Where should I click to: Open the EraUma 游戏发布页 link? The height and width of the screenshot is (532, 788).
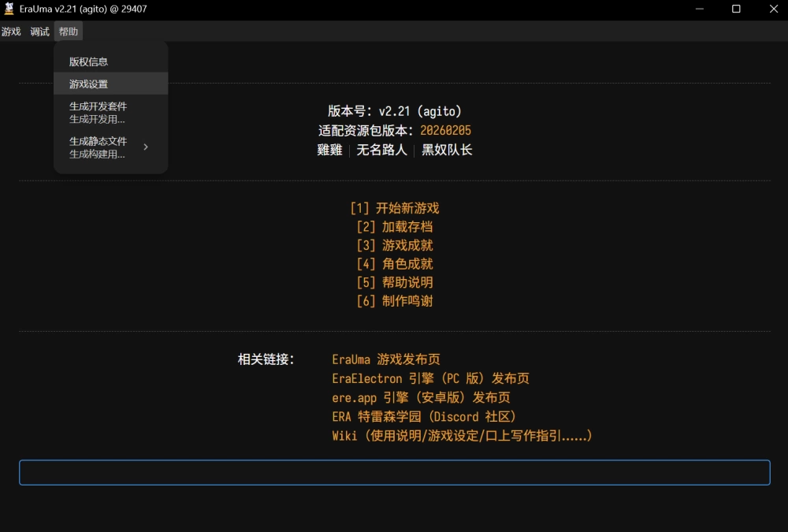(x=386, y=359)
